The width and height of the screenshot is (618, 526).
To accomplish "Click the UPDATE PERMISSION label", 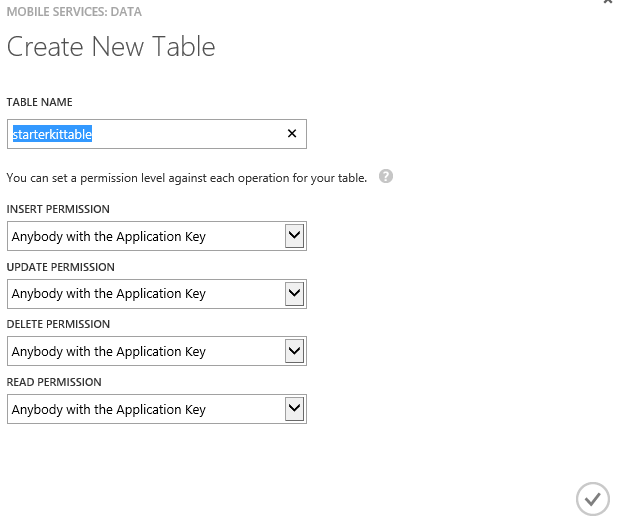I will click(60, 267).
